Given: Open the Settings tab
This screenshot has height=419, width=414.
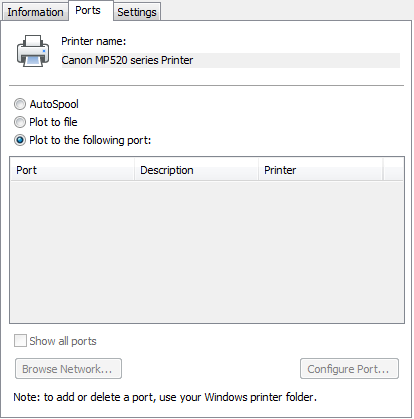Looking at the screenshot, I should pyautogui.click(x=137, y=12).
